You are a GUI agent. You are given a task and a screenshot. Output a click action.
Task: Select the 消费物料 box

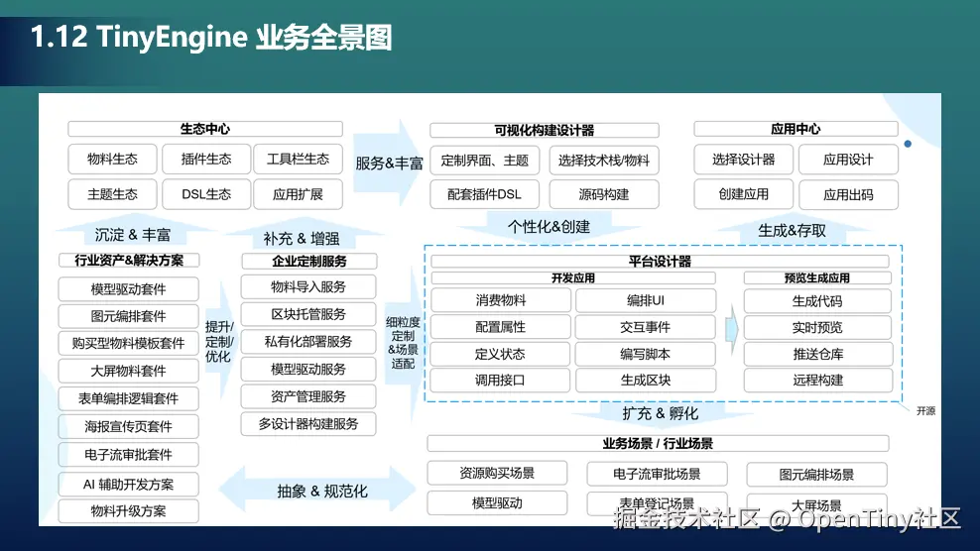tap(501, 300)
